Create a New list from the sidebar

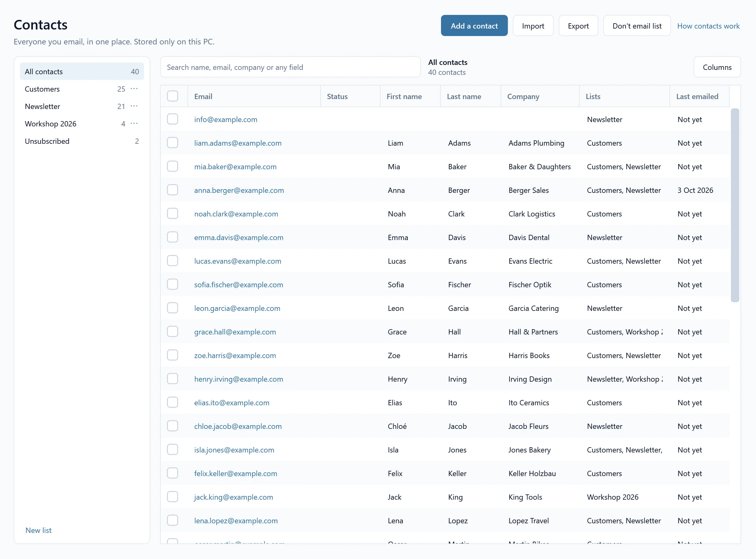point(38,530)
